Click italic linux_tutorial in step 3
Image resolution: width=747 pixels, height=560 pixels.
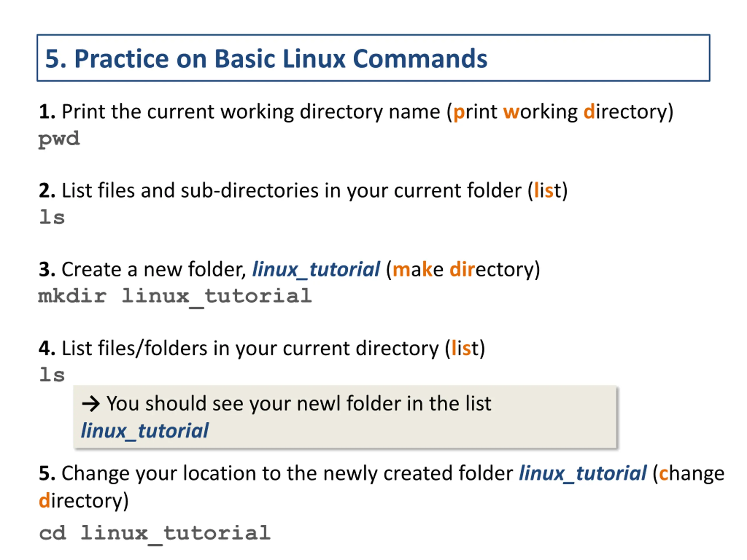[x=316, y=270]
